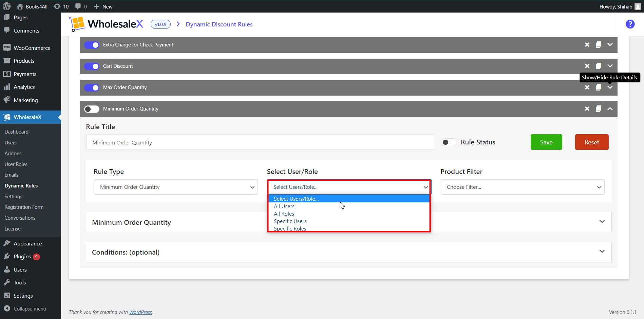Delete the Extra Charge for Check Payment rule

pyautogui.click(x=587, y=45)
